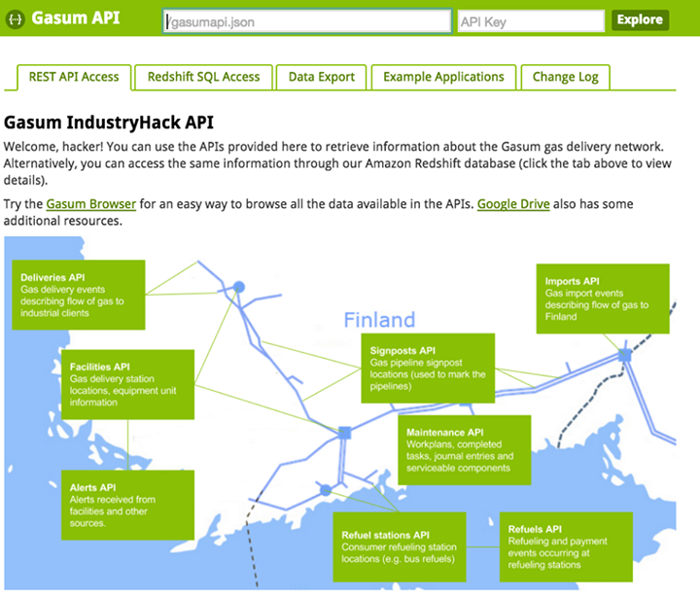Click the Gasum IndustryHack API heading
The height and width of the screenshot is (597, 700).
pos(109,123)
